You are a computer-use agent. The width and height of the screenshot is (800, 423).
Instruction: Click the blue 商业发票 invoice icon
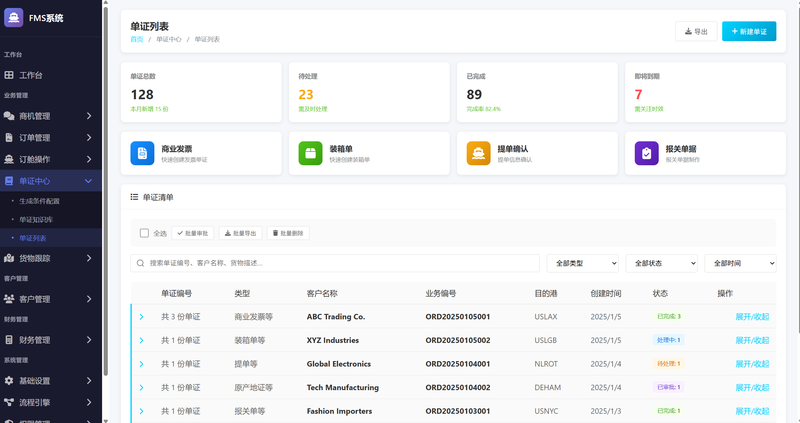click(143, 153)
